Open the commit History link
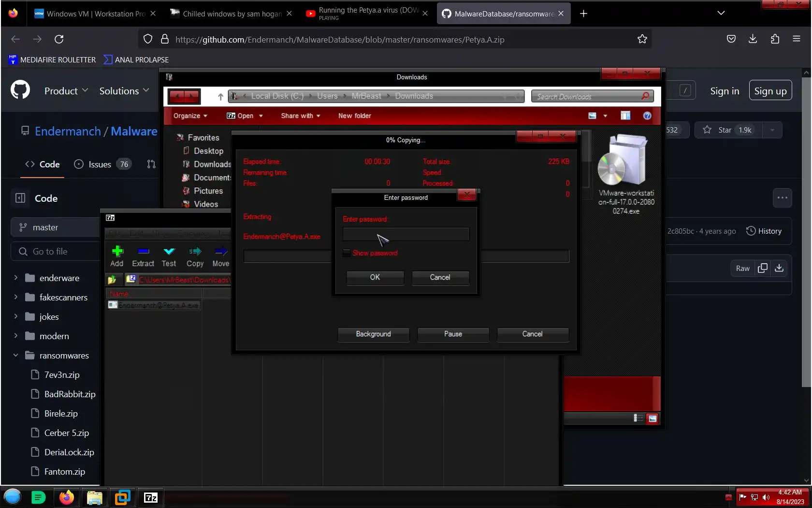The height and width of the screenshot is (508, 812). click(x=764, y=231)
